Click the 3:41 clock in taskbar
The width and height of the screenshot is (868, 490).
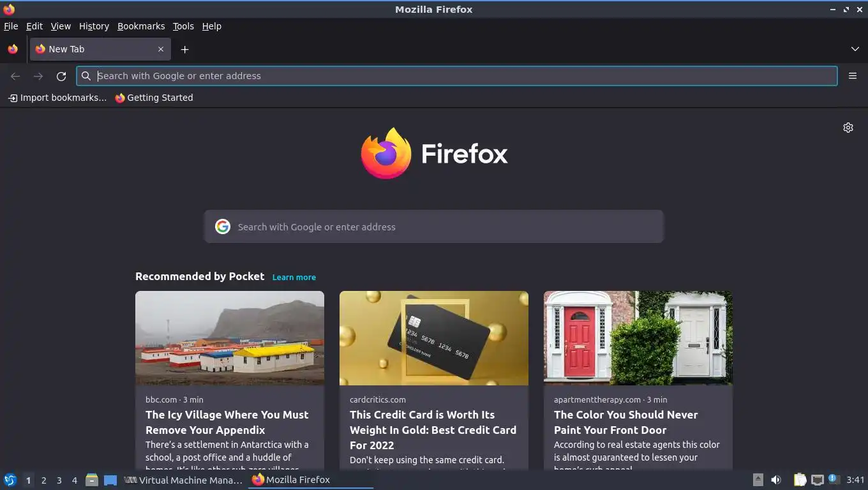tap(855, 480)
